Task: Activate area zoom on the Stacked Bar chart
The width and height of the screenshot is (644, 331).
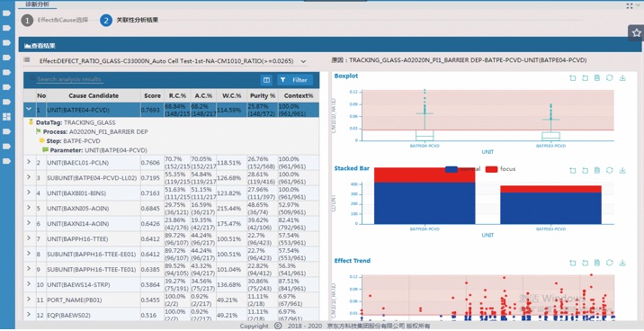Action: (x=573, y=170)
